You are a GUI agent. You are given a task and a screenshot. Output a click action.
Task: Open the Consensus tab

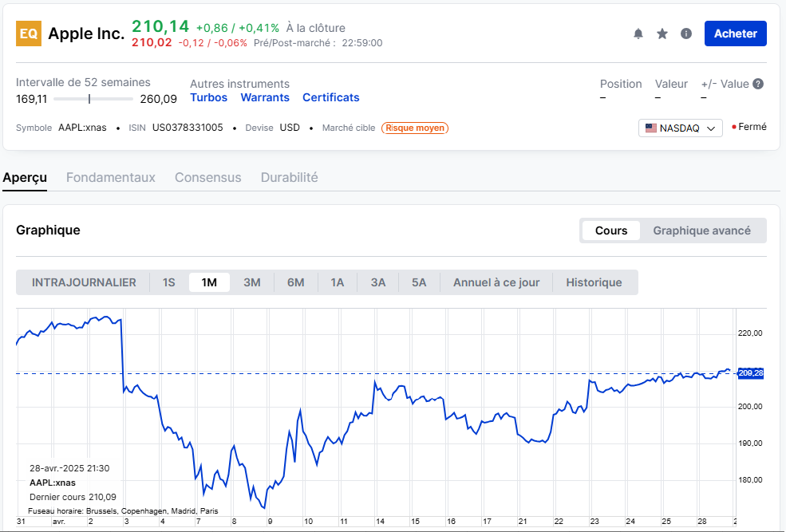[x=207, y=177]
